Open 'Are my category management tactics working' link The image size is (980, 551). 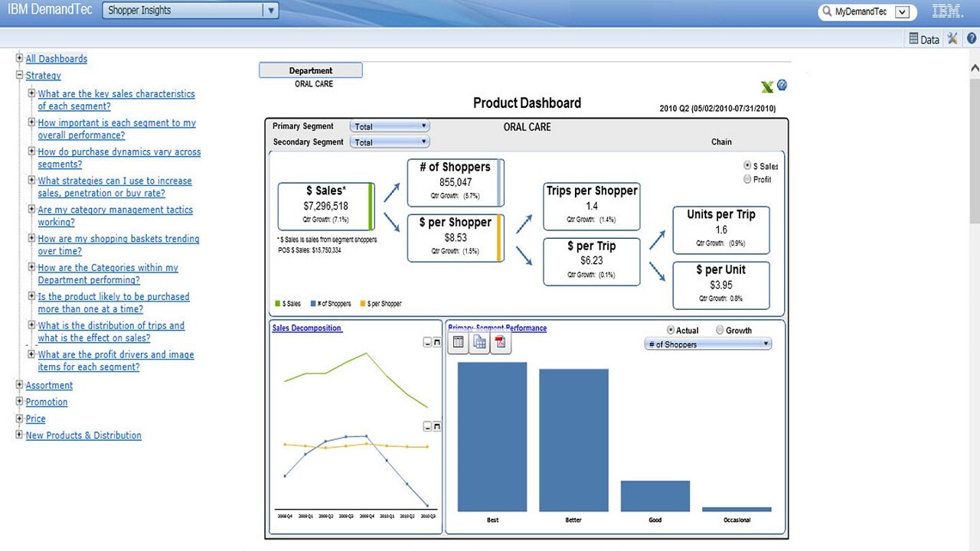click(116, 216)
